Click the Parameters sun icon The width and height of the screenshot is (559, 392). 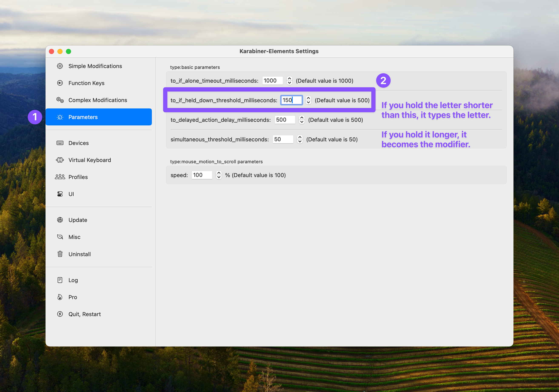coord(60,117)
